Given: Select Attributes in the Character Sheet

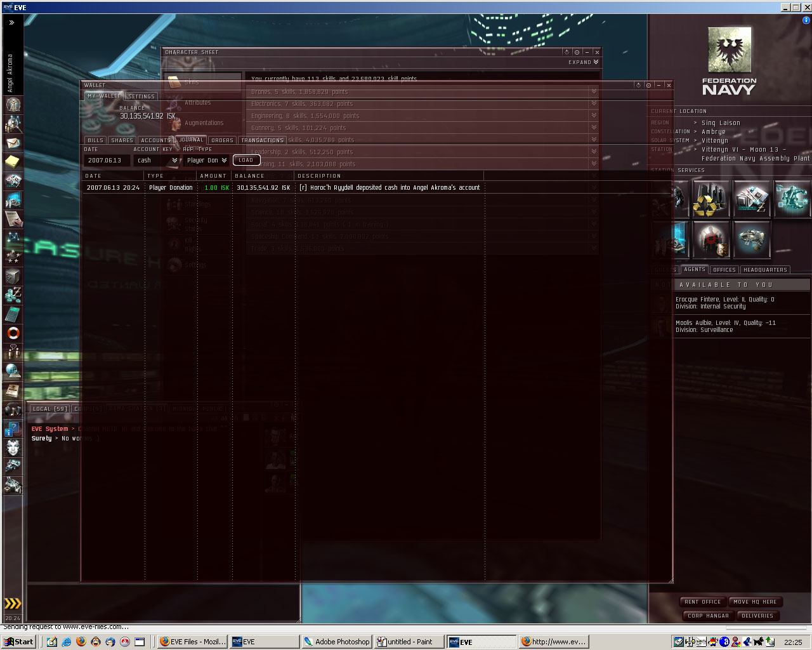Looking at the screenshot, I should coord(197,103).
